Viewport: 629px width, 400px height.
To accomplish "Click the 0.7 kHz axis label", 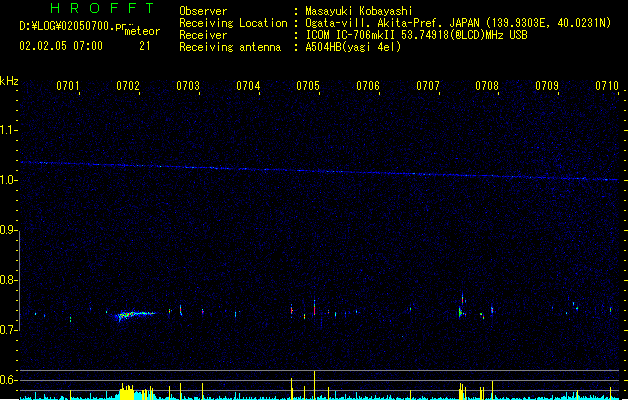I will point(8,330).
